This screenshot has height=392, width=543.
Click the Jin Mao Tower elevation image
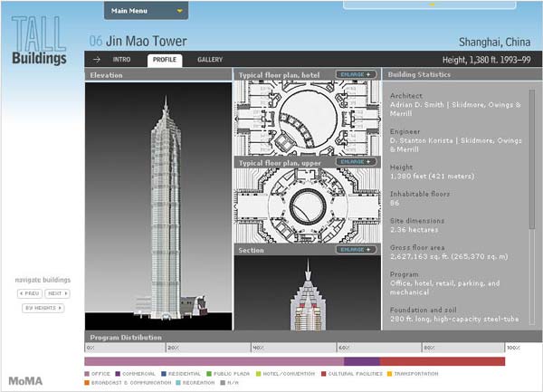(158, 206)
